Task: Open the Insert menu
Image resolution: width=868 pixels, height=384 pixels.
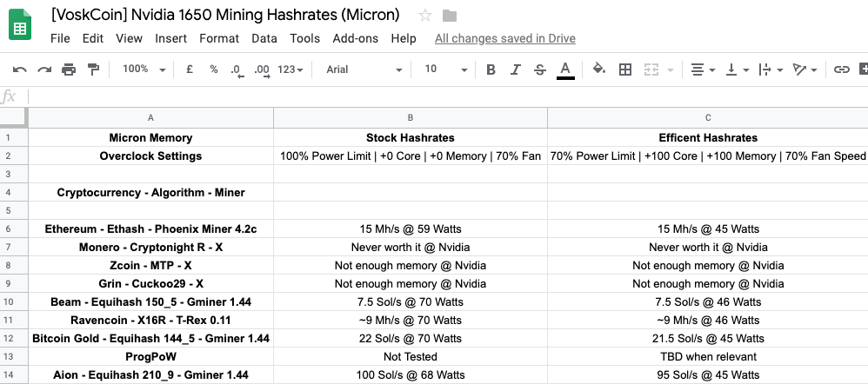Action: coord(171,39)
